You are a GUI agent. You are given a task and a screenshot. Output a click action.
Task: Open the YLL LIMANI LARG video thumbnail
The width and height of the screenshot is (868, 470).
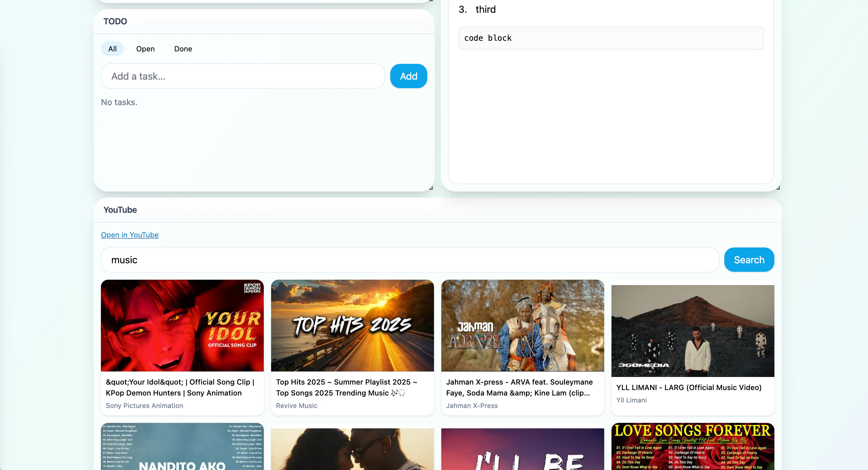click(x=693, y=331)
